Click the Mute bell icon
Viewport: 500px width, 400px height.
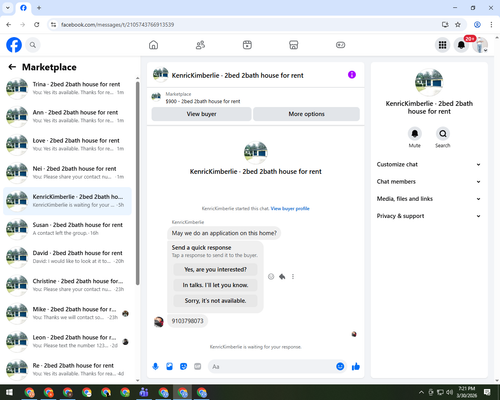coord(415,134)
